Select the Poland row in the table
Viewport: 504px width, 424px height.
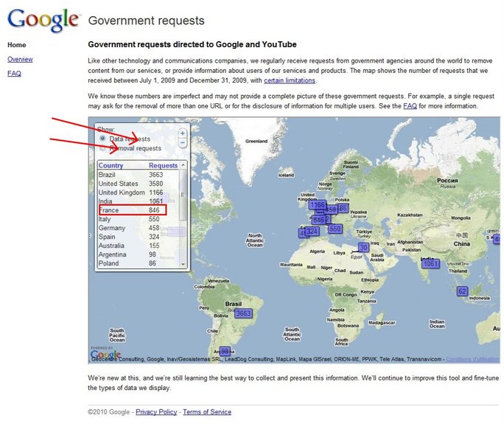click(139, 263)
